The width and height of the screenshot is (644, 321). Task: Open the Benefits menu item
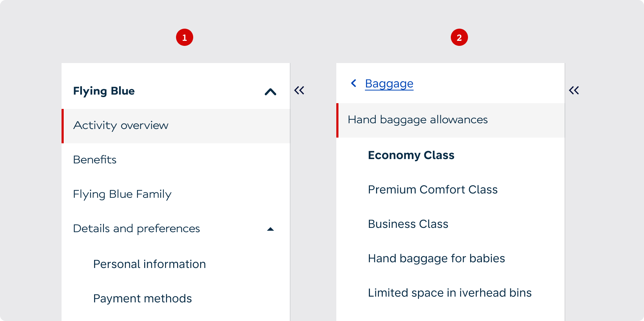176,160
